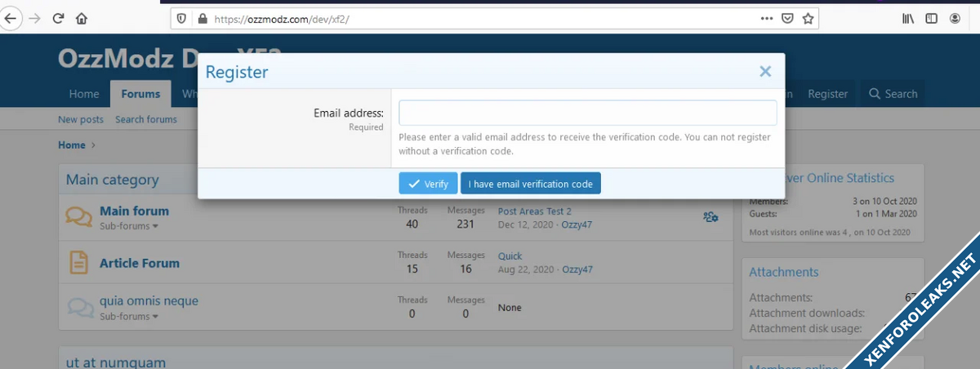This screenshot has width=980, height=369.
Task: Open the Pocket save icon
Action: pos(787,18)
